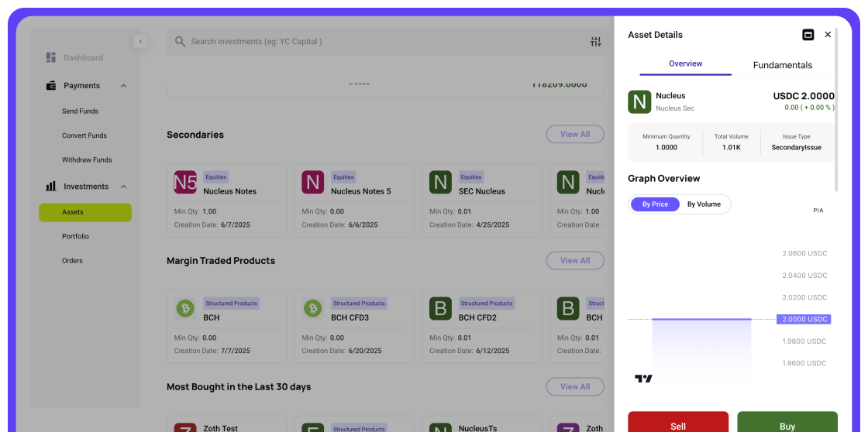Viewport: 868px width, 432px height.
Task: Click the Structured Products tag on BCH card
Action: point(232,303)
